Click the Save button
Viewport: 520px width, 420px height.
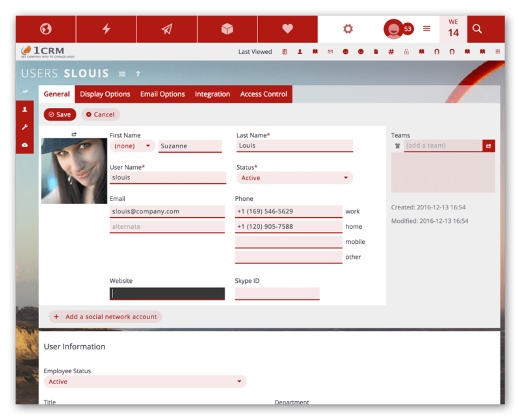coord(60,114)
